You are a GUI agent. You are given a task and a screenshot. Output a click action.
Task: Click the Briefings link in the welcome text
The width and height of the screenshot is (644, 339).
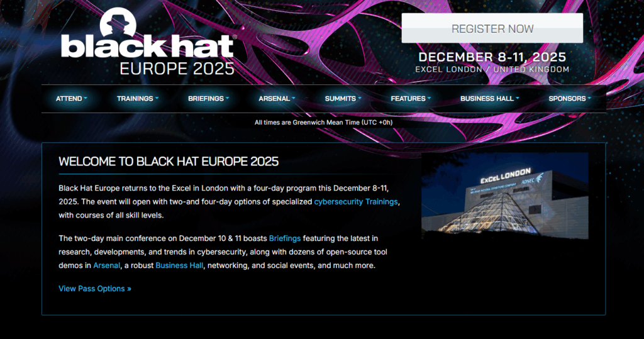(x=285, y=238)
